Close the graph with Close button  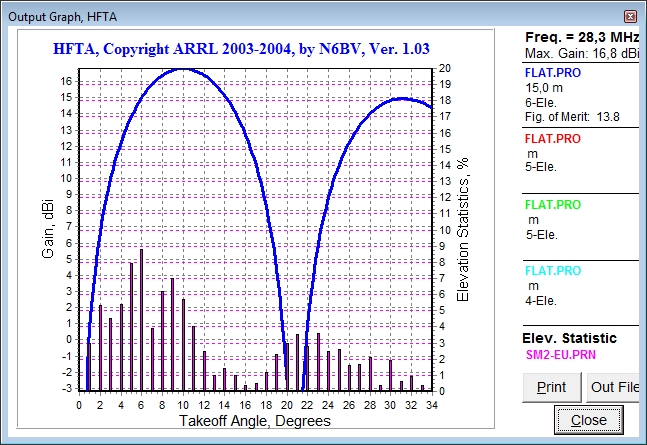tap(588, 420)
